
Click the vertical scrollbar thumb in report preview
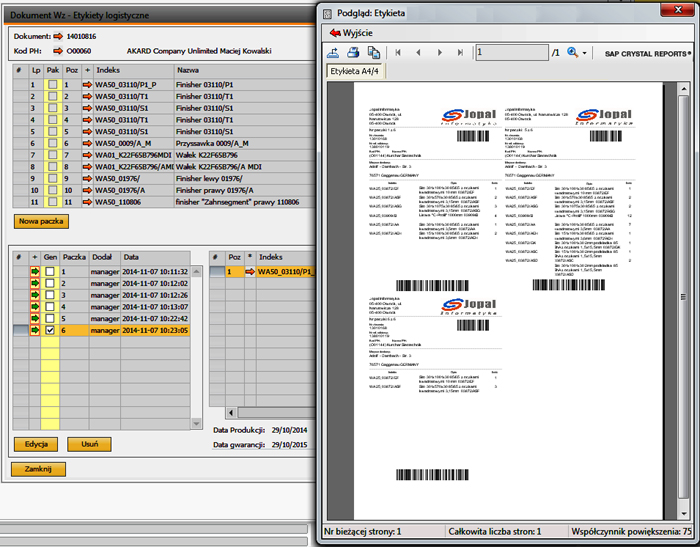point(683,296)
